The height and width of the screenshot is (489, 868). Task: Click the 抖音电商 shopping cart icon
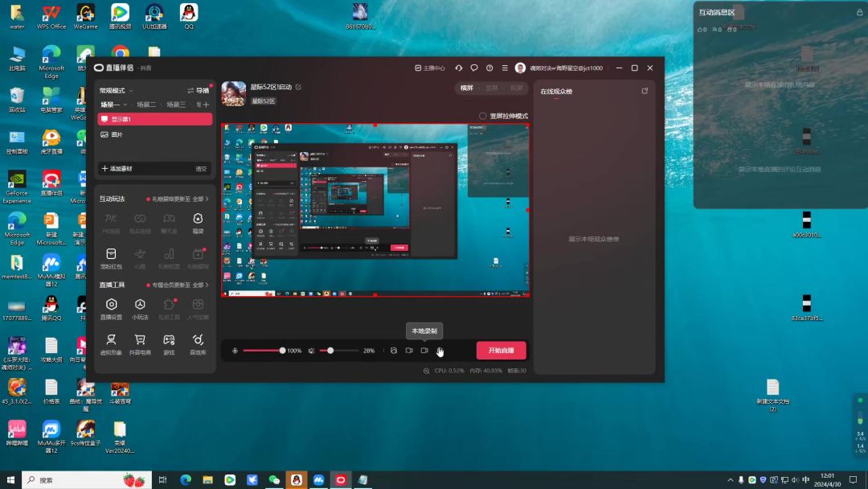click(140, 340)
